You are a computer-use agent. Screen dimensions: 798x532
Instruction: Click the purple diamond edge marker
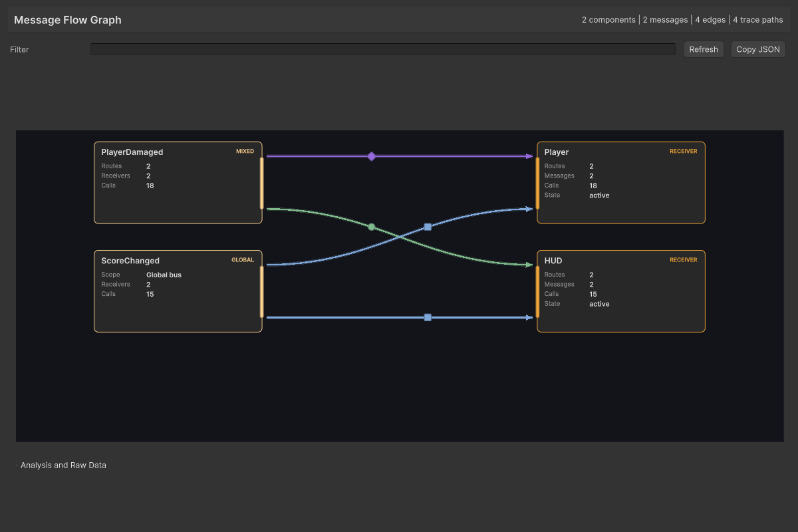click(x=372, y=156)
